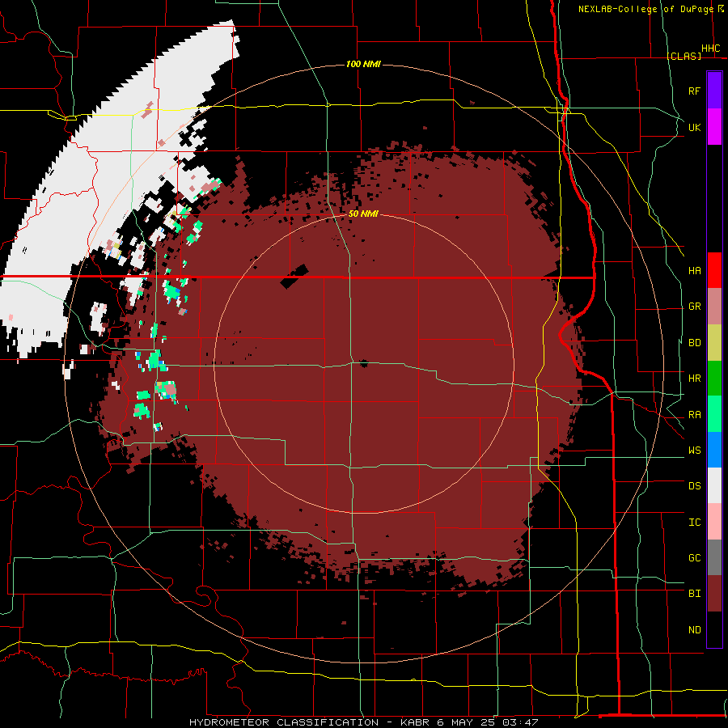The width and height of the screenshot is (728, 728).
Task: Click the IC legend label
Action: click(694, 523)
